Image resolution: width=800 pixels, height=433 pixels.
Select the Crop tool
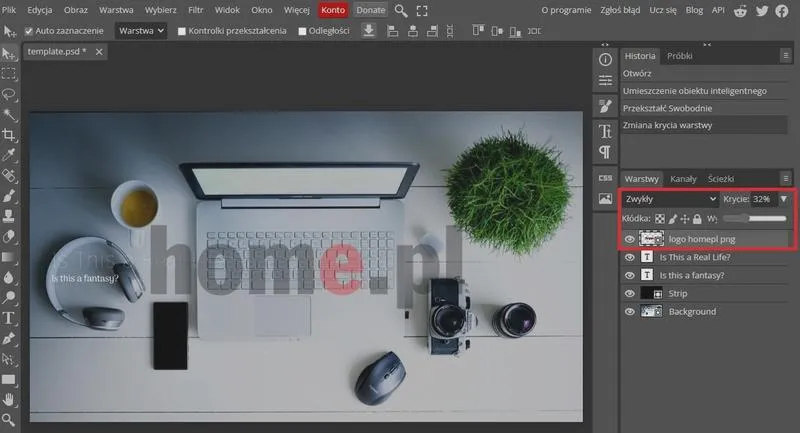tap(9, 135)
